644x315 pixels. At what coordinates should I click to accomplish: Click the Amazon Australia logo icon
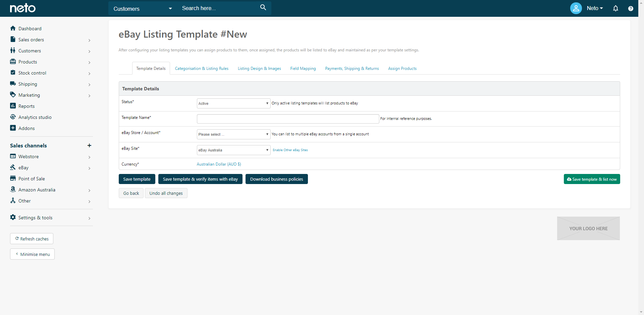[x=13, y=189]
